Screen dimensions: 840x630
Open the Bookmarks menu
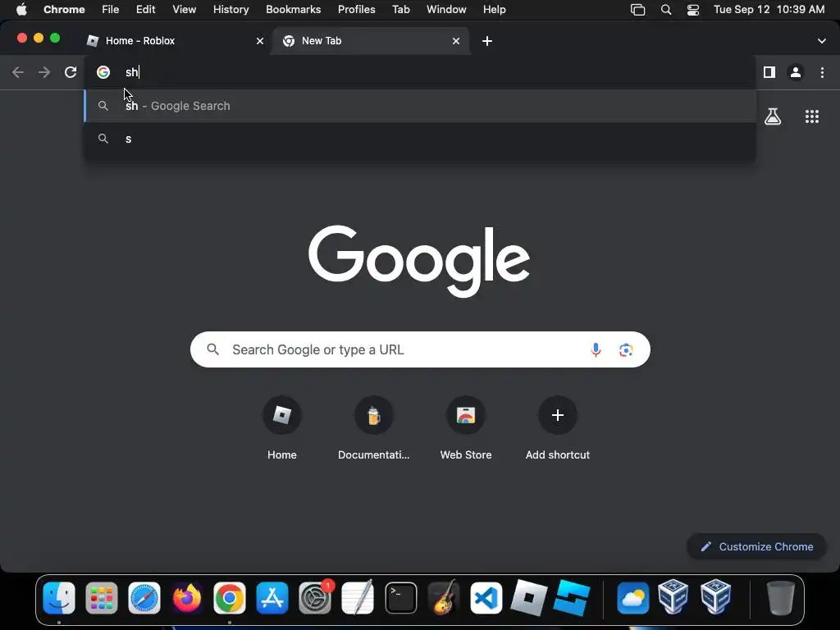[x=293, y=10]
